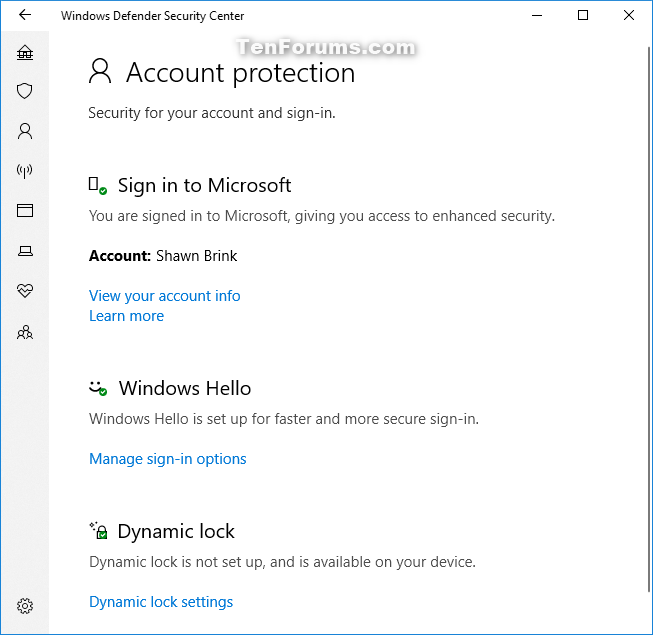This screenshot has height=635, width=653.
Task: Minimize the Security Center window
Action: (x=537, y=15)
